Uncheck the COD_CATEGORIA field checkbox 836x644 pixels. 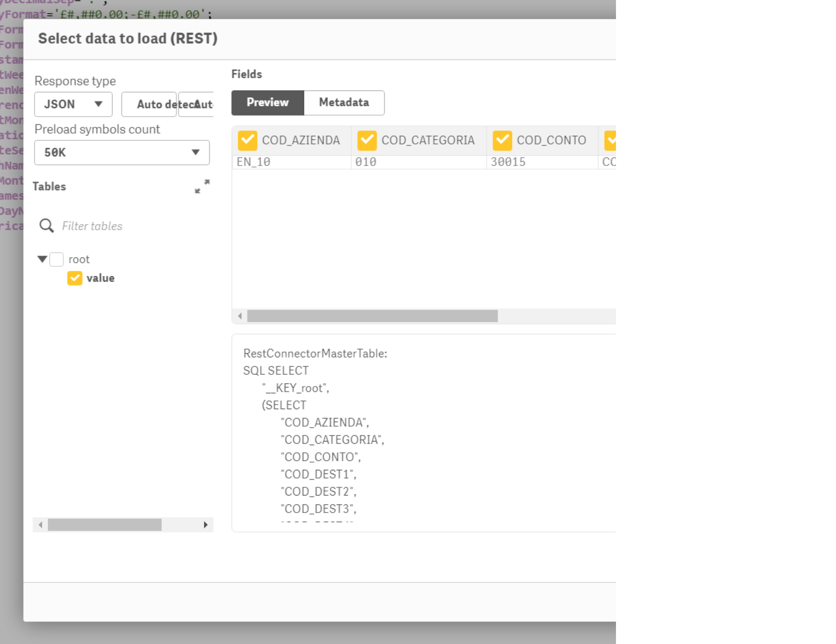pos(367,140)
